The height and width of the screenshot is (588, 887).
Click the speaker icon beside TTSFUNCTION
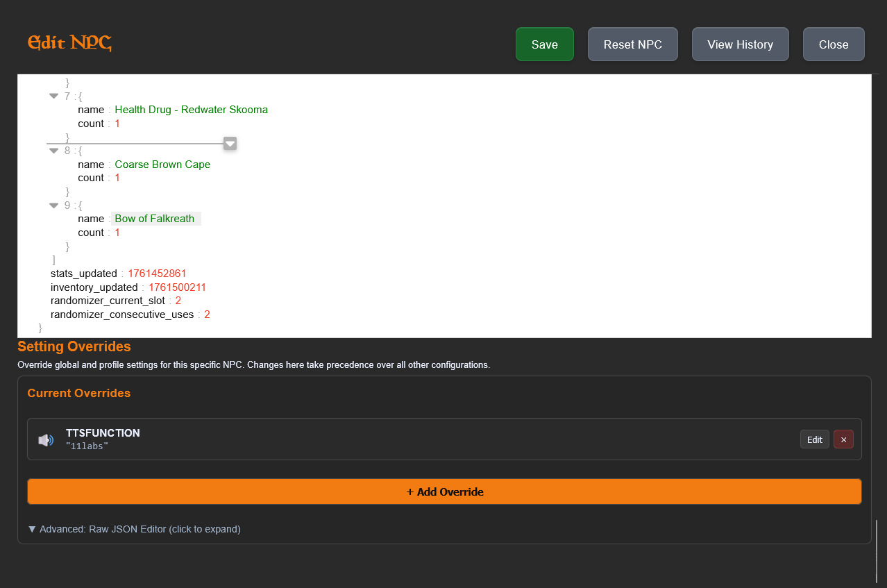click(x=45, y=440)
